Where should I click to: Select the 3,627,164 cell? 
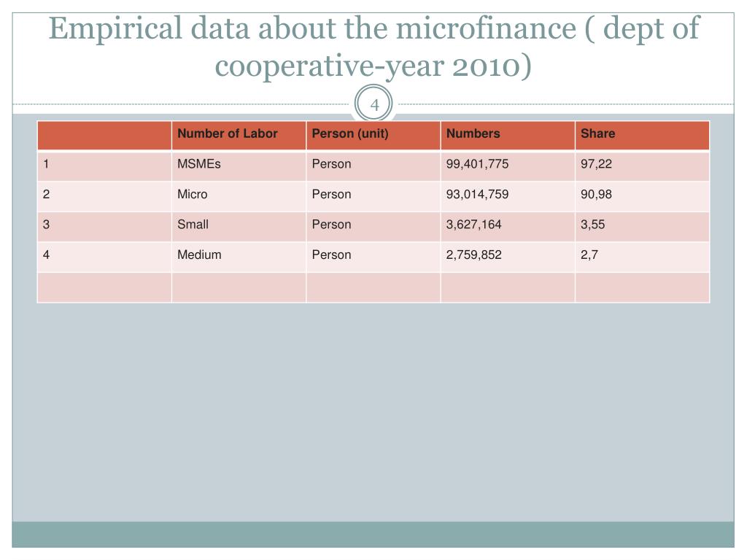[508, 226]
